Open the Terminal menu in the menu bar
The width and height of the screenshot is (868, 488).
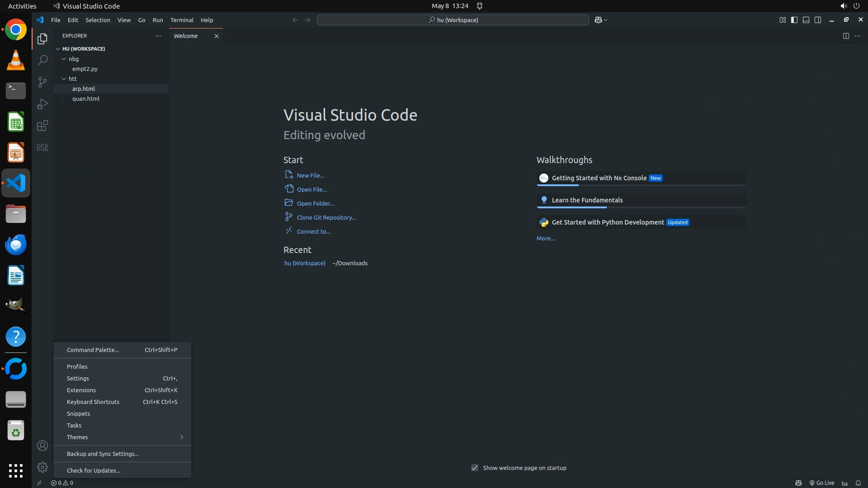(182, 20)
